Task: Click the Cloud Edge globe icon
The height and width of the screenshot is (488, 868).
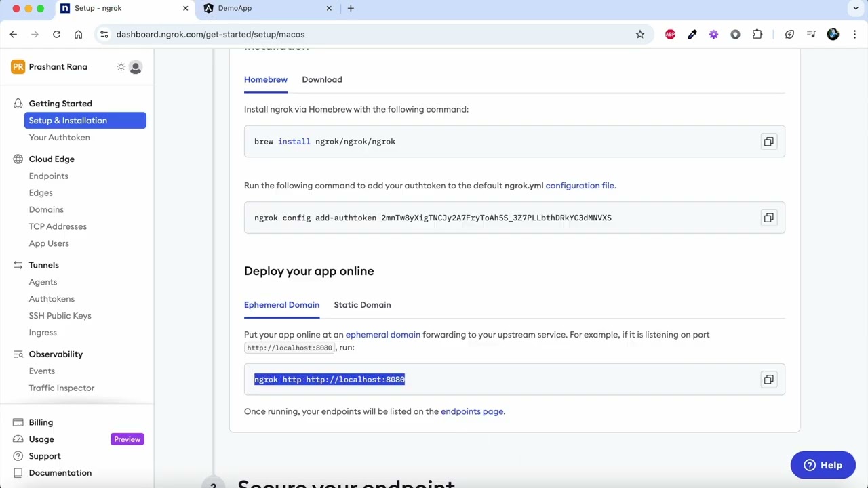Action: pos(18,159)
